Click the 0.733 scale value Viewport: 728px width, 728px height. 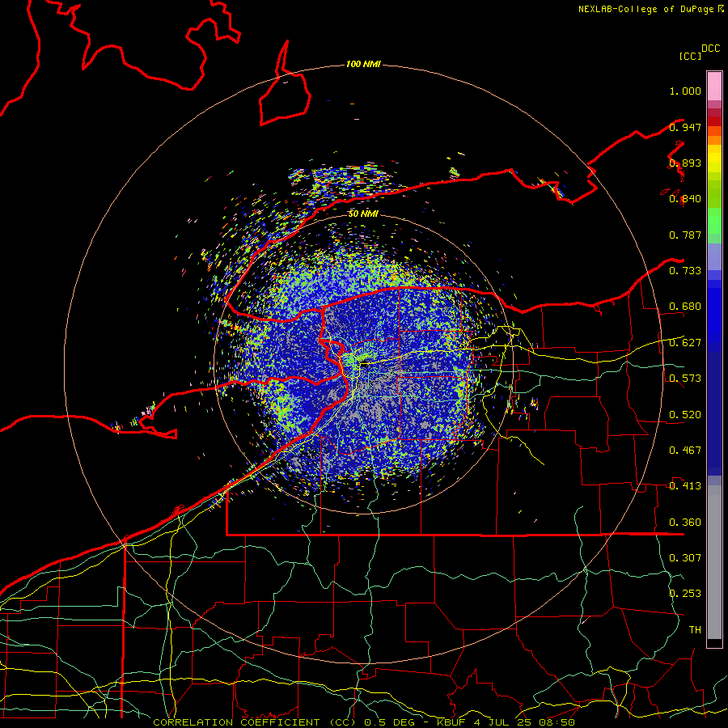[x=685, y=271]
